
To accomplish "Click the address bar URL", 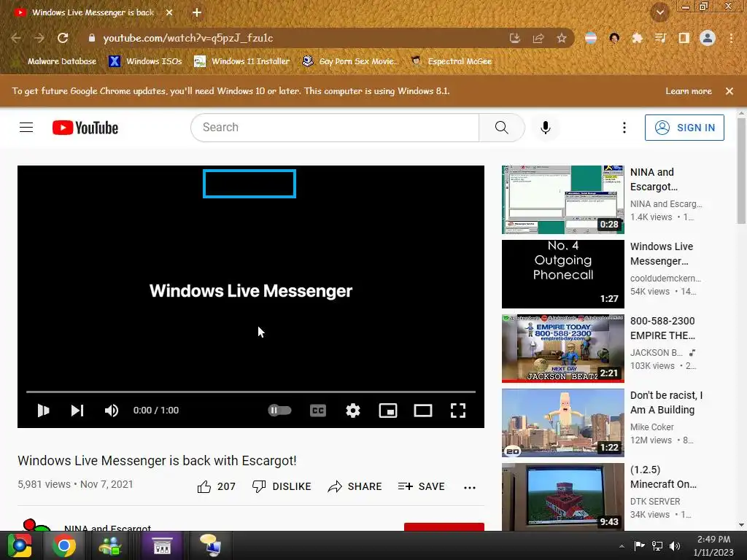I will click(x=188, y=38).
